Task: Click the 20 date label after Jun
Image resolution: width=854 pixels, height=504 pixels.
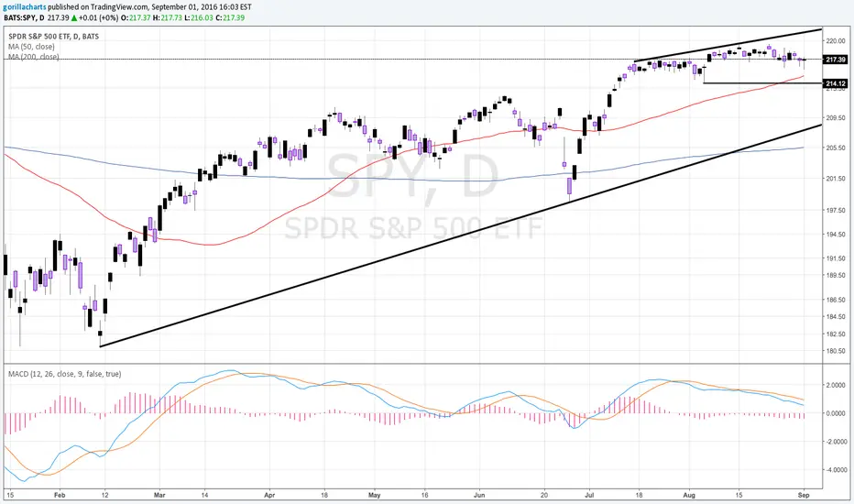Action: tap(544, 495)
